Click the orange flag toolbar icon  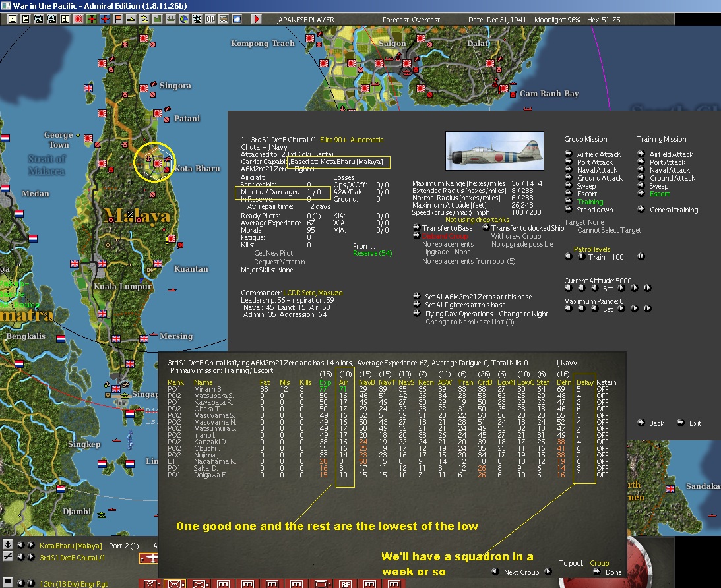[118, 19]
